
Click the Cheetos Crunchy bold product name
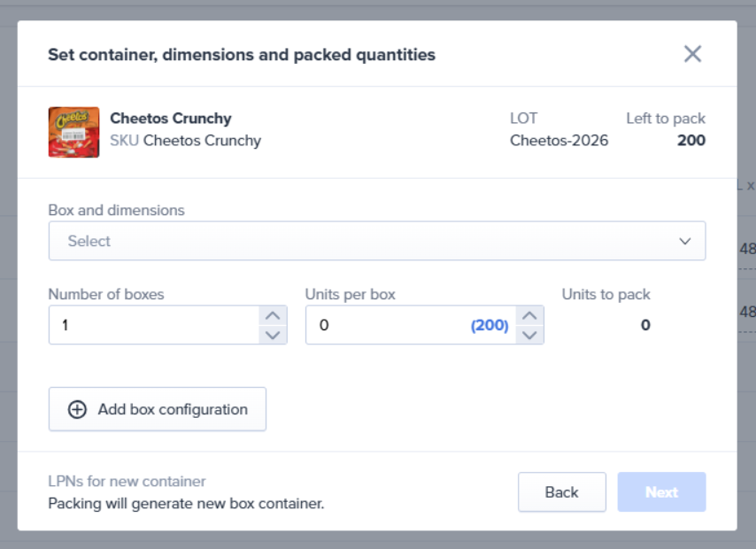(x=171, y=119)
